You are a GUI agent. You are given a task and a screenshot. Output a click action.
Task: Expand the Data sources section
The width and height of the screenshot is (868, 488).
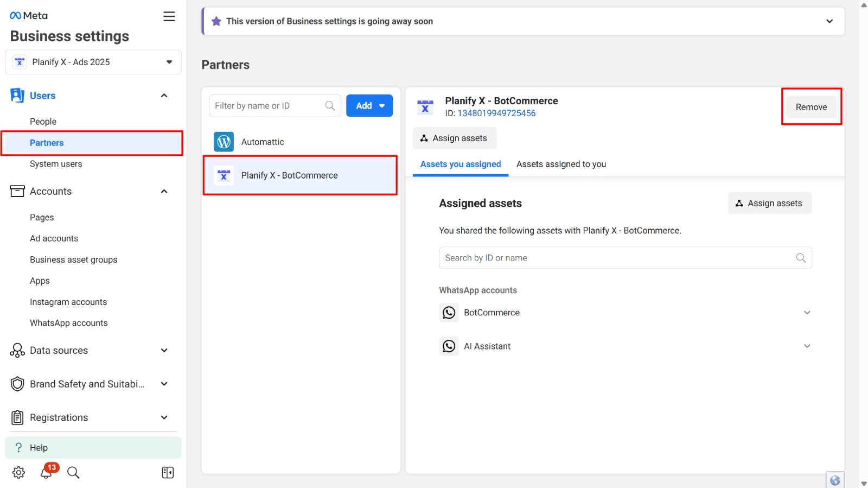pyautogui.click(x=164, y=351)
